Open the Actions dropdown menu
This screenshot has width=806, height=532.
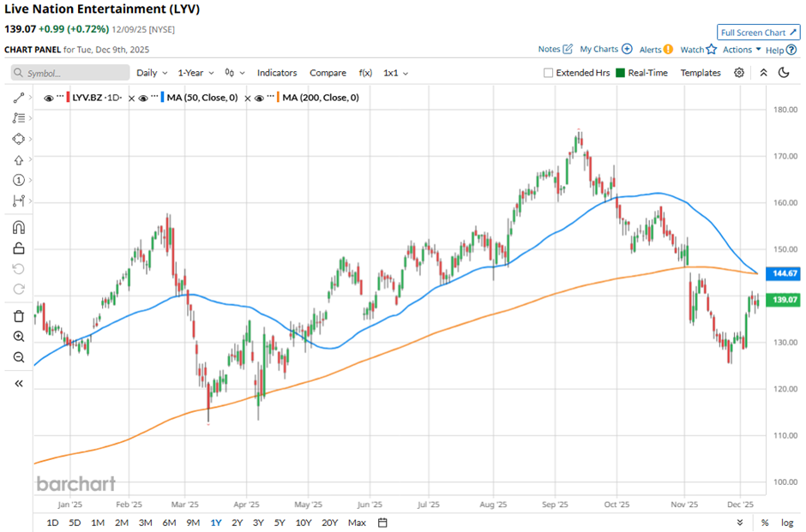[x=742, y=50]
